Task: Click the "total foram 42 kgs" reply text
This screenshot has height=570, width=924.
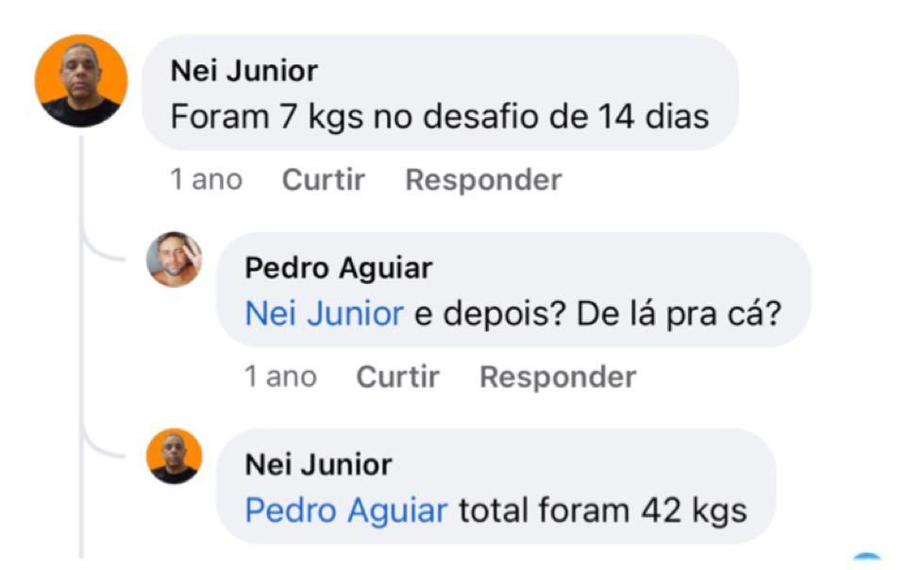Action: click(602, 511)
